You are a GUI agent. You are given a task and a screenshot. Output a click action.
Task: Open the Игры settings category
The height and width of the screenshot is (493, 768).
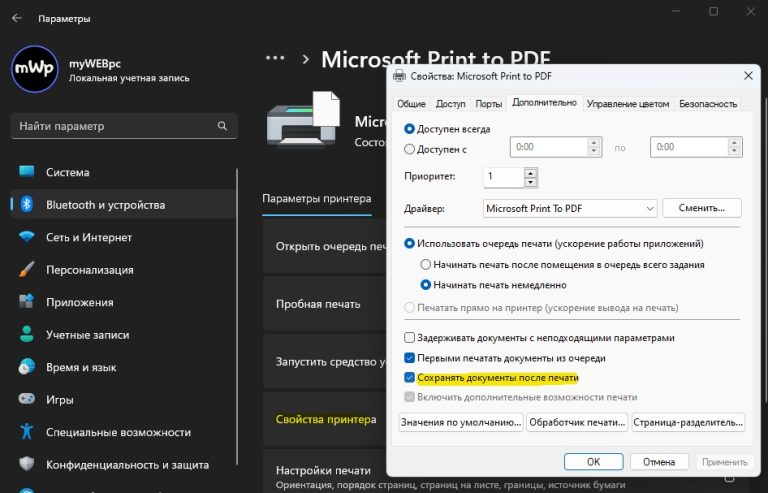pos(123,399)
